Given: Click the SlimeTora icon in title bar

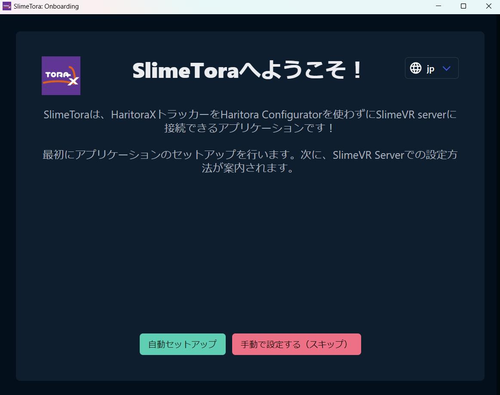Looking at the screenshot, I should 7,6.
